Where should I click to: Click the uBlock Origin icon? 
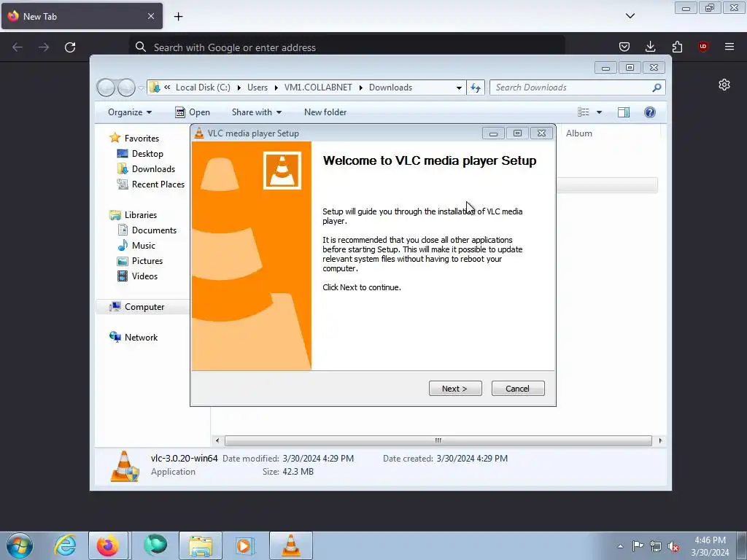(703, 47)
